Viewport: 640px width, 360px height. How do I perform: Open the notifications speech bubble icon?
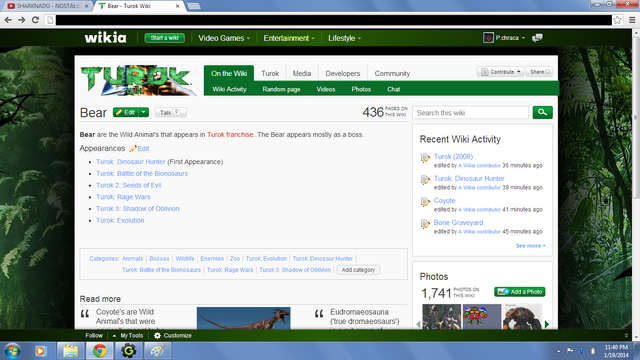tap(537, 38)
